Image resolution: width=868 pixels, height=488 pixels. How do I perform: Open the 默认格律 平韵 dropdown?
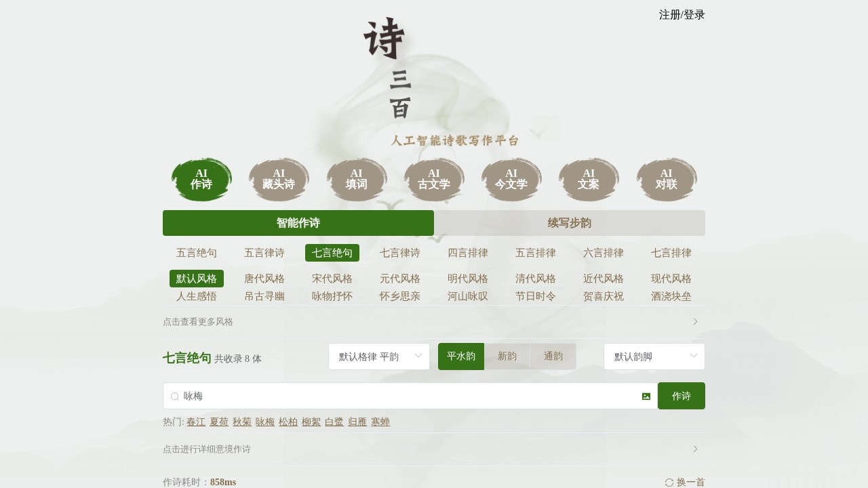(x=378, y=356)
